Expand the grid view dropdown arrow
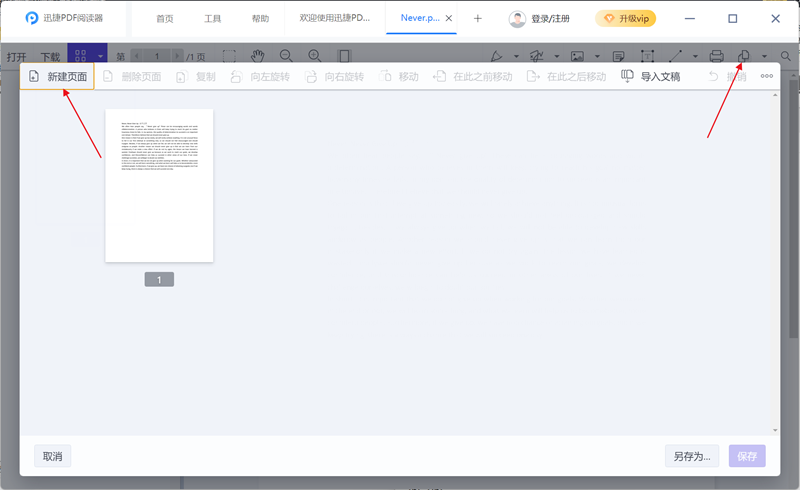Screen dimensions: 800x490 [101, 56]
